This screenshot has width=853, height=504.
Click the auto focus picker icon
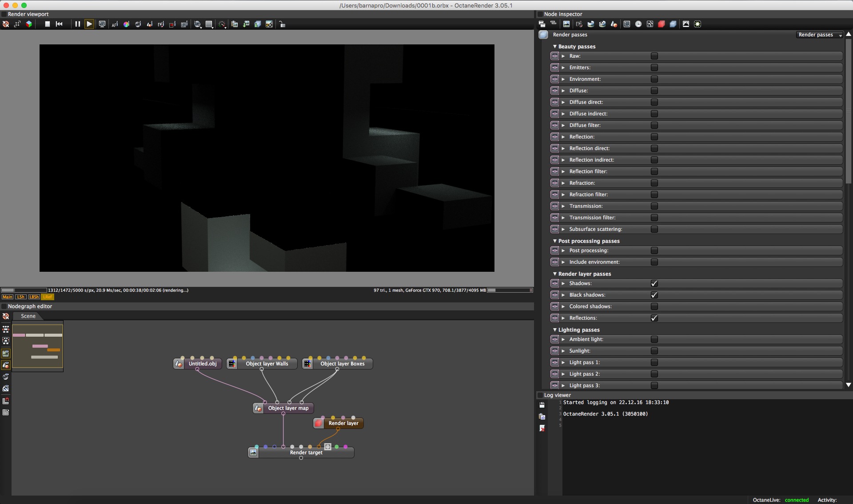pyautogui.click(x=115, y=24)
